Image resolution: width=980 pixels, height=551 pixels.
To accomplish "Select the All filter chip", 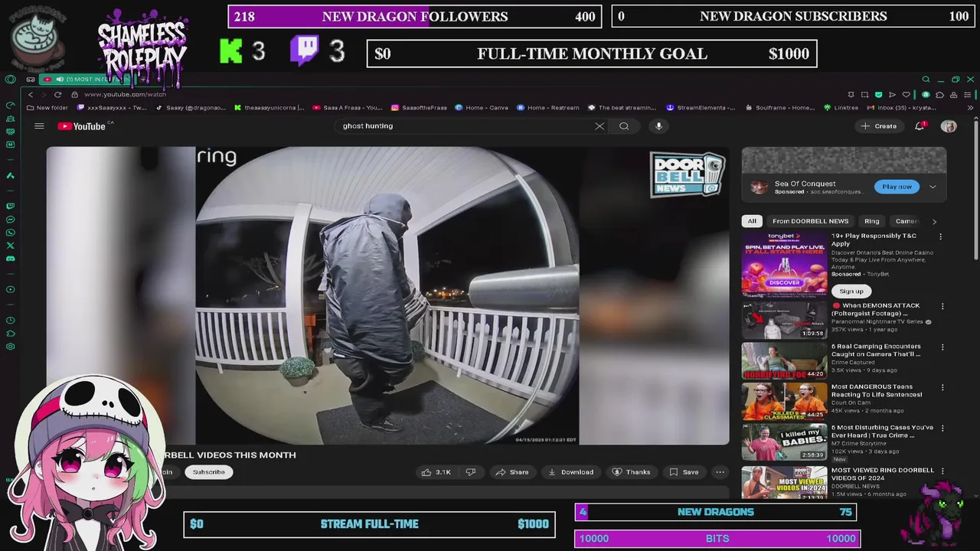I will (752, 221).
